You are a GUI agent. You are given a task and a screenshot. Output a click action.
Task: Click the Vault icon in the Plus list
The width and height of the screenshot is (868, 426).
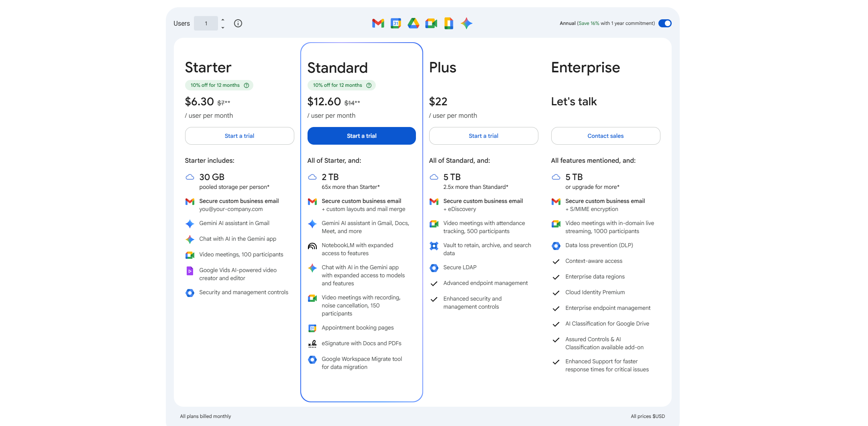point(434,246)
